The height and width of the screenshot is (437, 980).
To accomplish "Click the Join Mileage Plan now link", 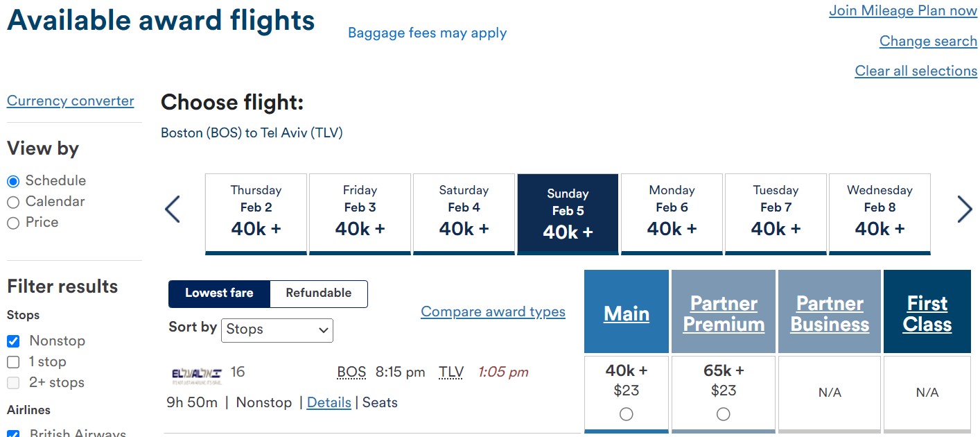I will 903,11.
